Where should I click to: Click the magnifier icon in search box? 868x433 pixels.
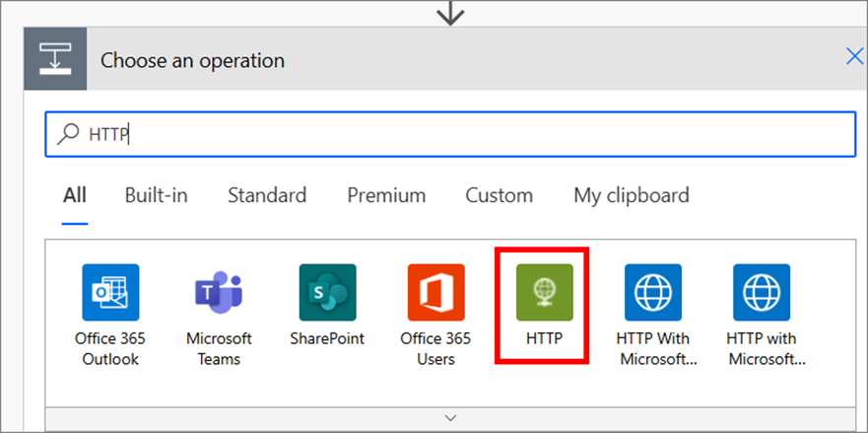(69, 134)
